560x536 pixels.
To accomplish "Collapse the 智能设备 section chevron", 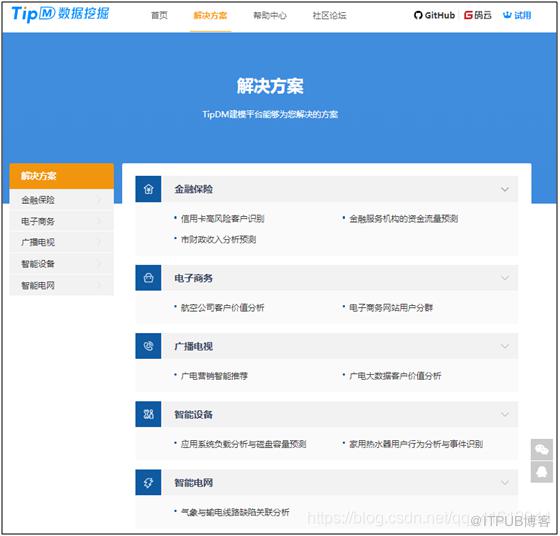I will pos(505,414).
